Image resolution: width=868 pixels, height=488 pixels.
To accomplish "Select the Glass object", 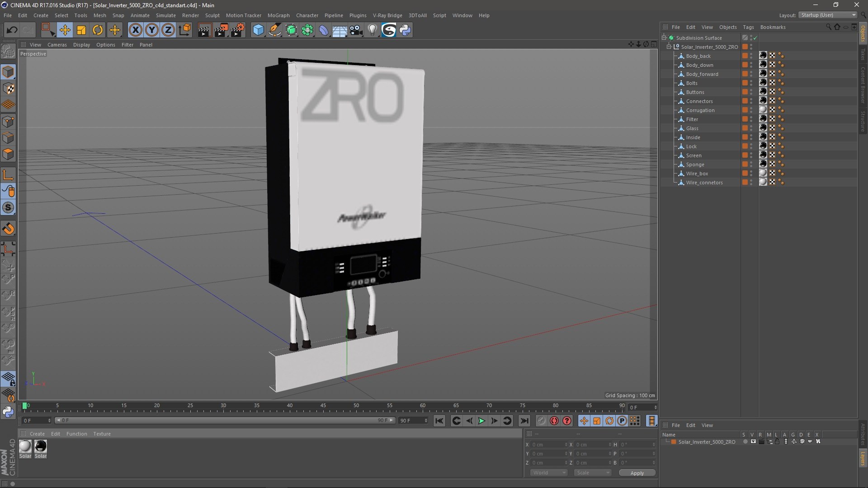I will 692,128.
